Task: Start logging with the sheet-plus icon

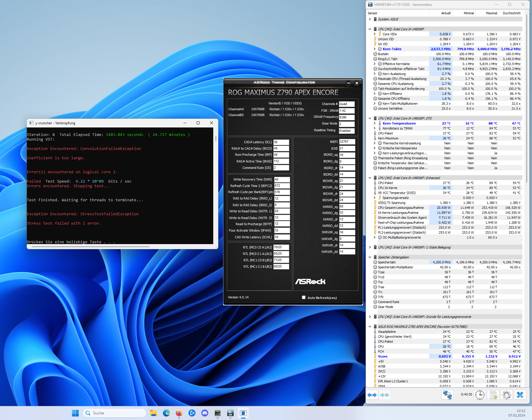Action: coord(493,395)
